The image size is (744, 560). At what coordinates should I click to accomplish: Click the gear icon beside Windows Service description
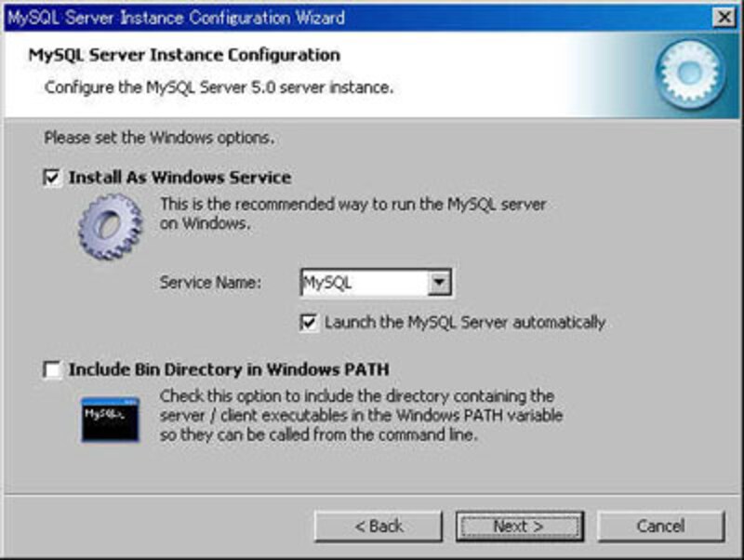click(x=111, y=226)
